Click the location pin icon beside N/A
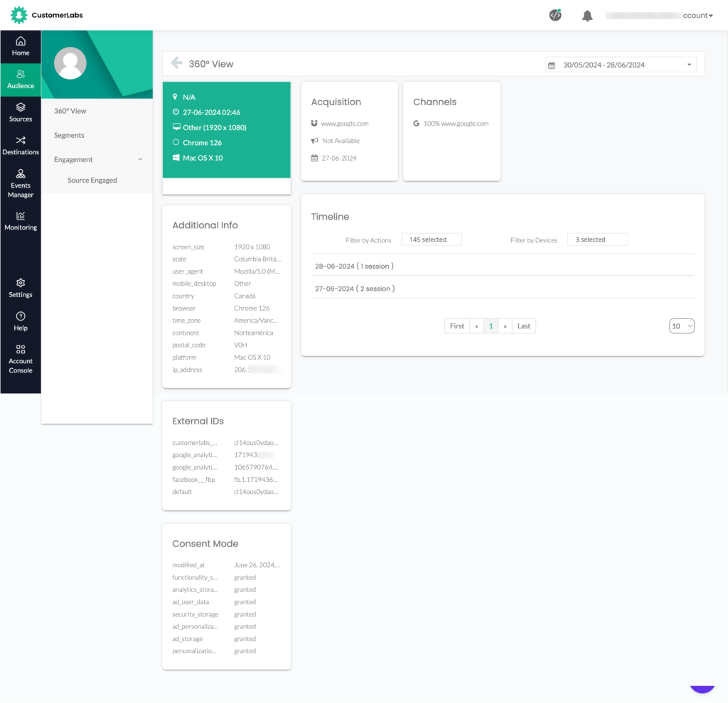728x703 pixels. point(175,97)
